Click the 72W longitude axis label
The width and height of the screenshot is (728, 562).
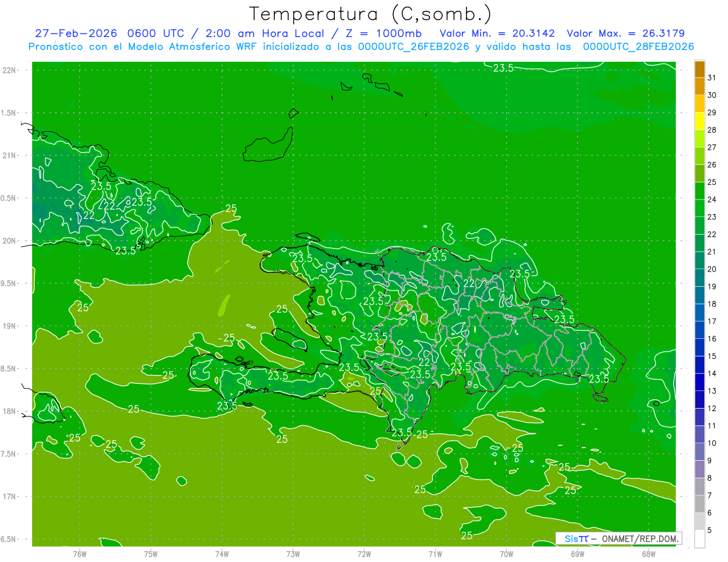tap(364, 554)
